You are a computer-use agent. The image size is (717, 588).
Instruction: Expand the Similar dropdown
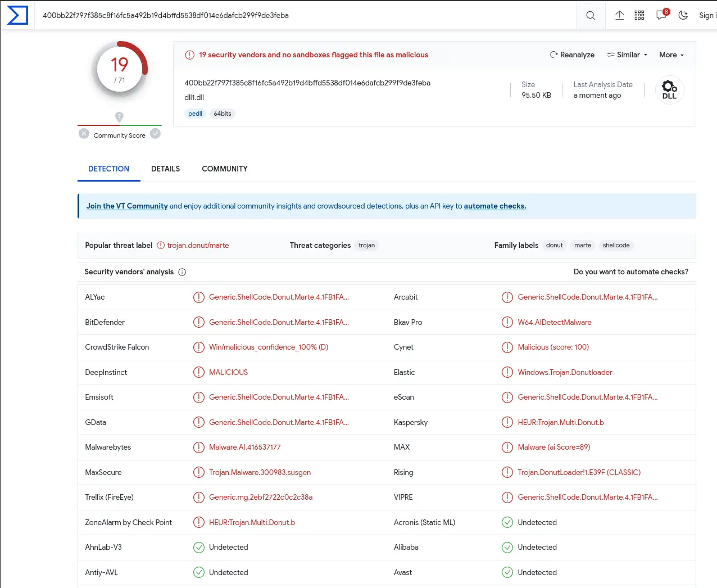(x=628, y=55)
